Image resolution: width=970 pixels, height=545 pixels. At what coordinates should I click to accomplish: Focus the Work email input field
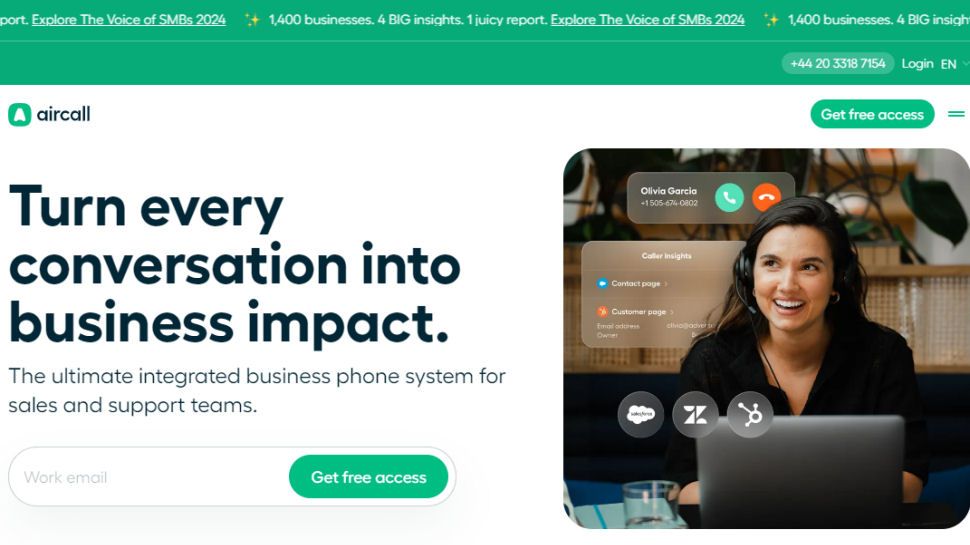(x=148, y=477)
